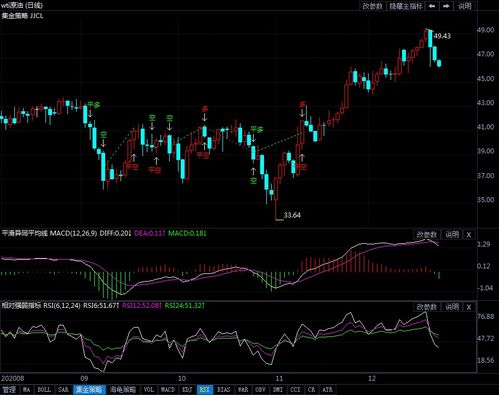Switch to the W&R indicator tab
The height and width of the screenshot is (395, 499).
pos(243,390)
